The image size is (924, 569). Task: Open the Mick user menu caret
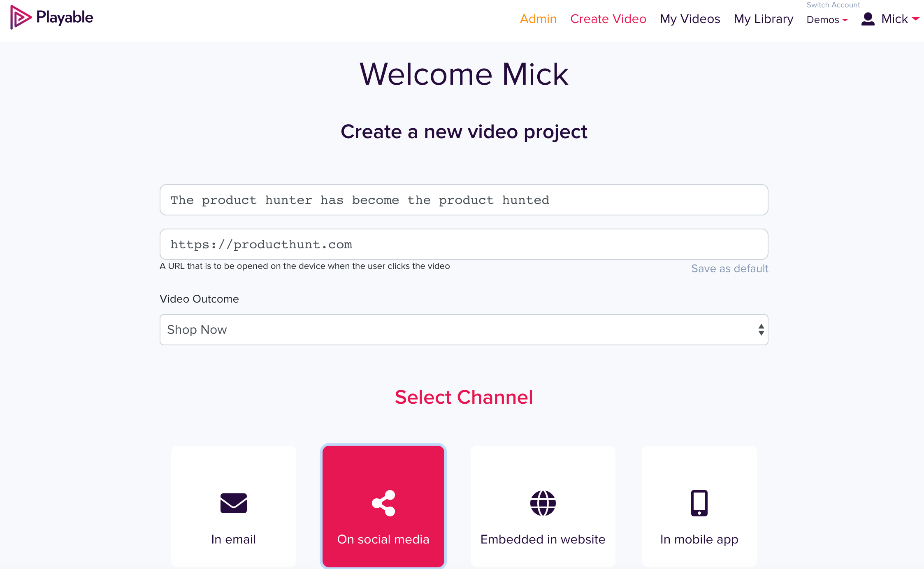(915, 19)
